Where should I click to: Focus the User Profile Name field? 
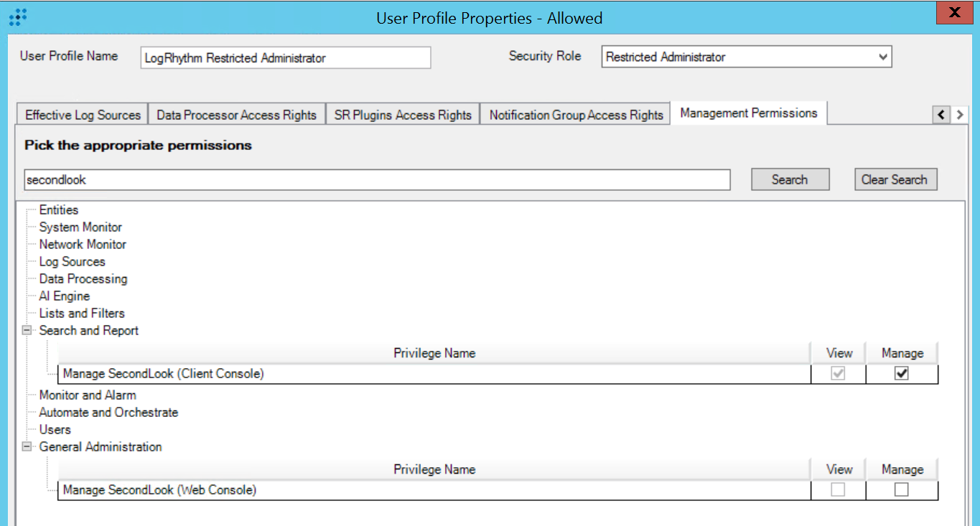(286, 58)
